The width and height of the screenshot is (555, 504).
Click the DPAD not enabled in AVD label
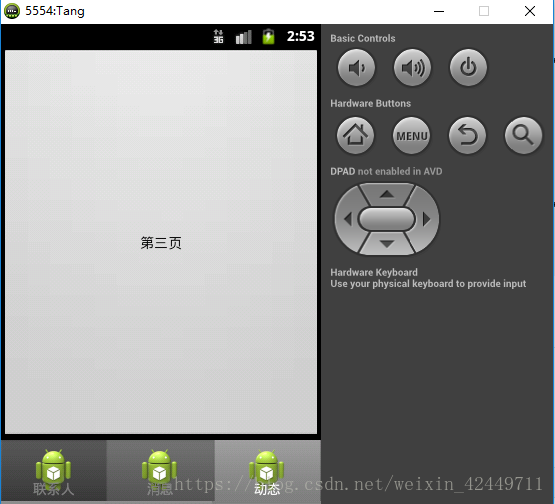click(x=386, y=171)
